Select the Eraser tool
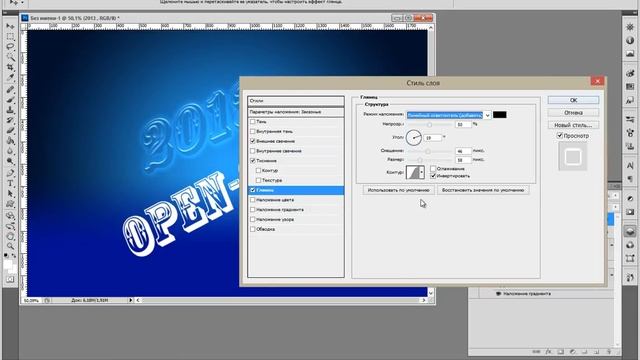The width and height of the screenshot is (640, 360). click(x=10, y=130)
